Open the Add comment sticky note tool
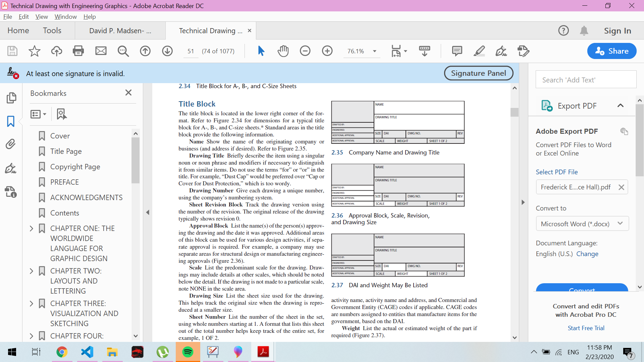 coord(457,51)
